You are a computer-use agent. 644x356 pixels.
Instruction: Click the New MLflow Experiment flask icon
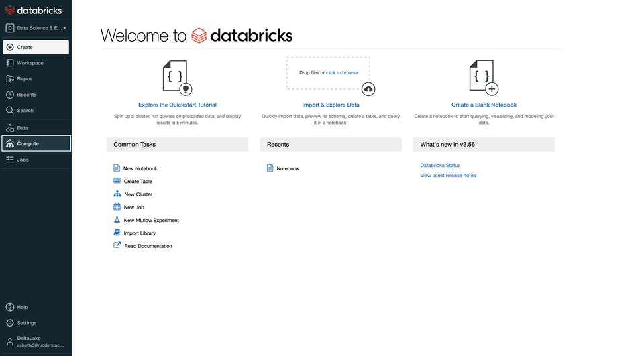pyautogui.click(x=117, y=220)
